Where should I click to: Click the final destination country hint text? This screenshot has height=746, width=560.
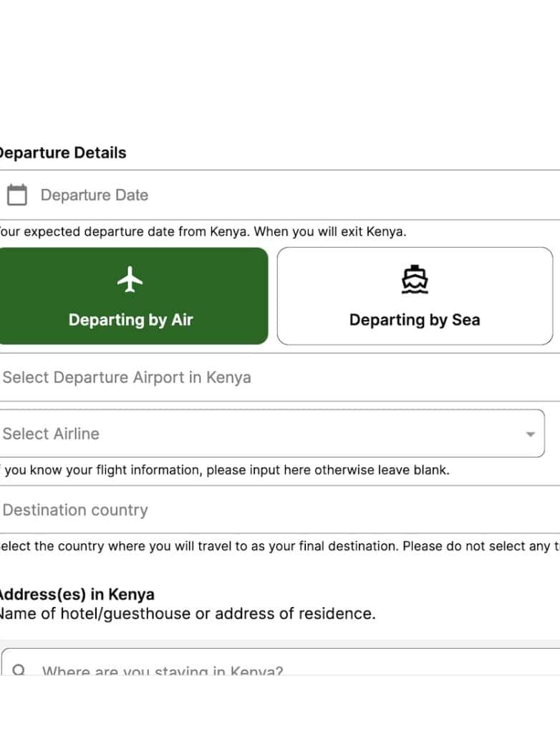coord(279,546)
